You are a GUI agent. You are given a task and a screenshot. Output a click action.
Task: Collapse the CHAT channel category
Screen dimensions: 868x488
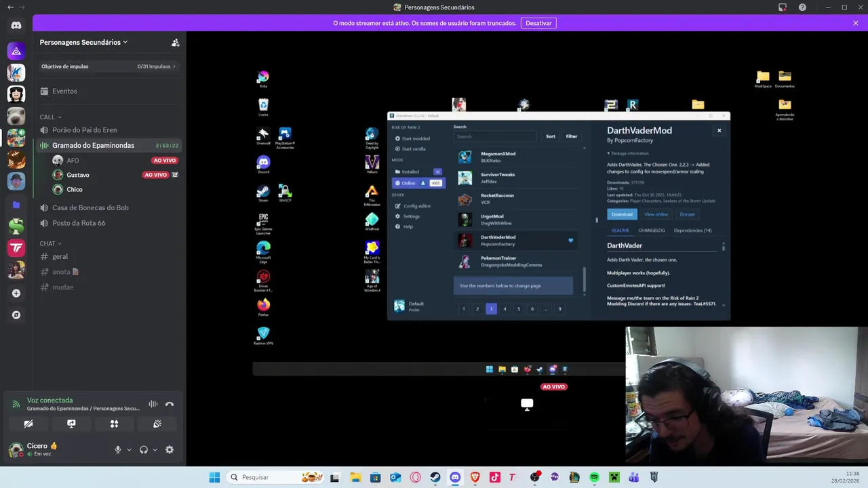(50, 243)
